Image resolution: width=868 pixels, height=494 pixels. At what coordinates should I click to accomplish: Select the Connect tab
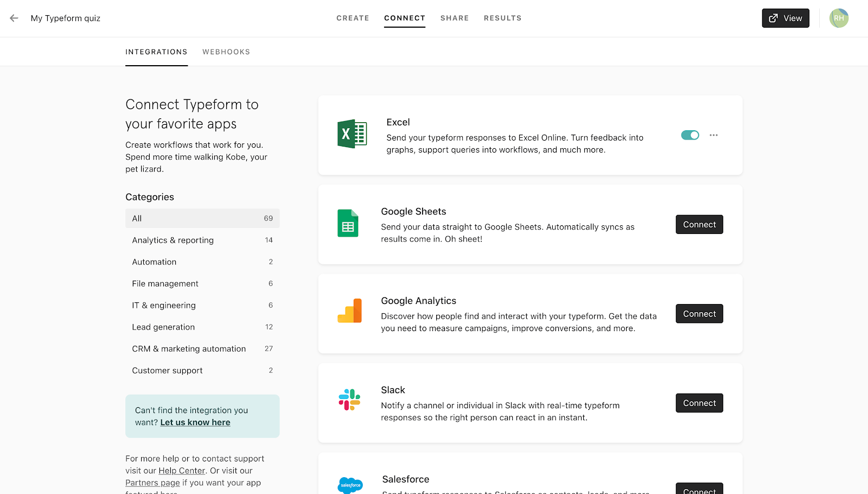click(405, 18)
